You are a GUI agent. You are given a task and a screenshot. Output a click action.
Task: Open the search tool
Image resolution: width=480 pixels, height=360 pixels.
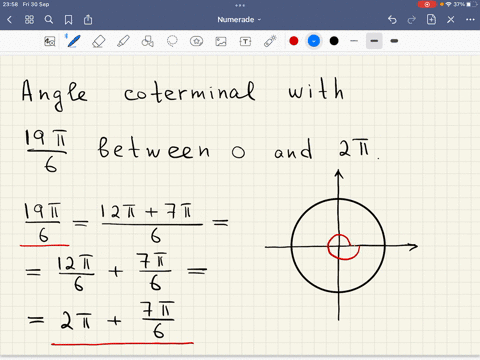pos(49,20)
